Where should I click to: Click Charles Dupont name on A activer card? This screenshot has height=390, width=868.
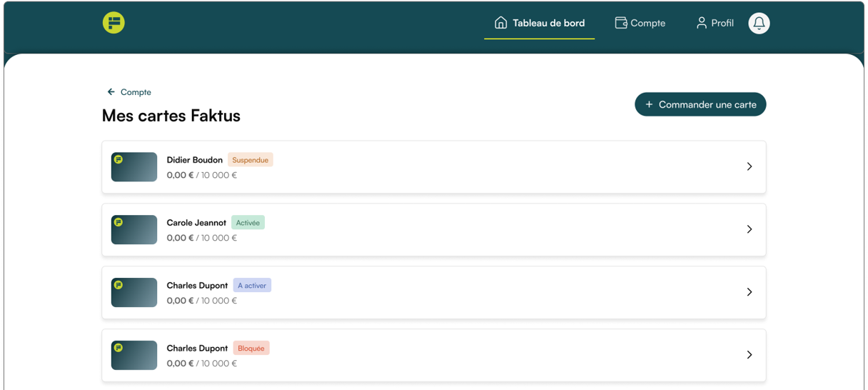197,286
